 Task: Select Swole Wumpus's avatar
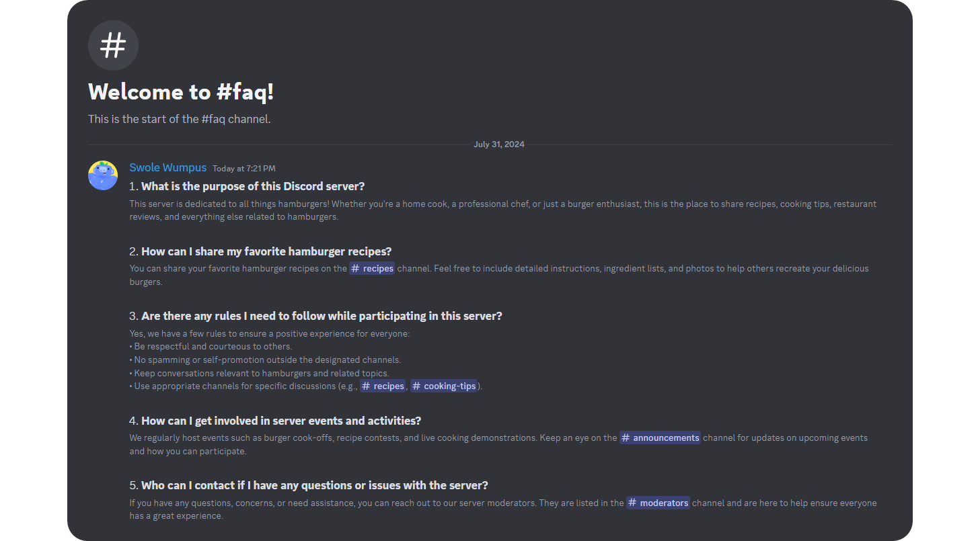pyautogui.click(x=102, y=175)
